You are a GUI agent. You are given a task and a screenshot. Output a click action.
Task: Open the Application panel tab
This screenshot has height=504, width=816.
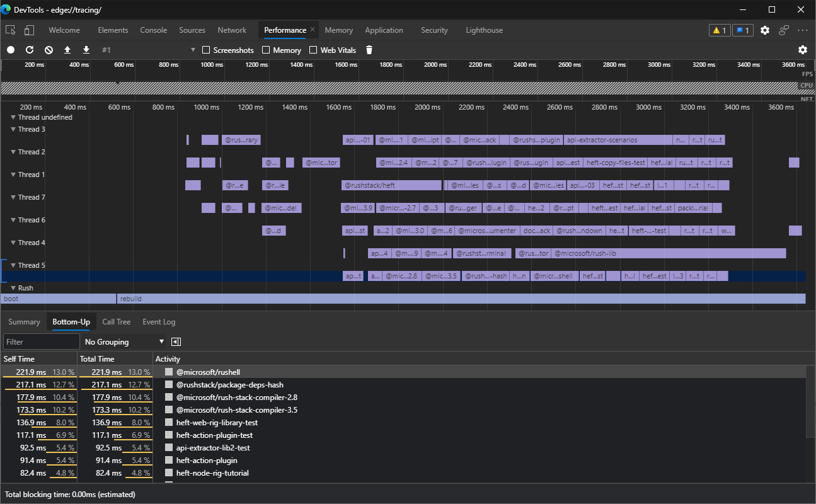384,30
